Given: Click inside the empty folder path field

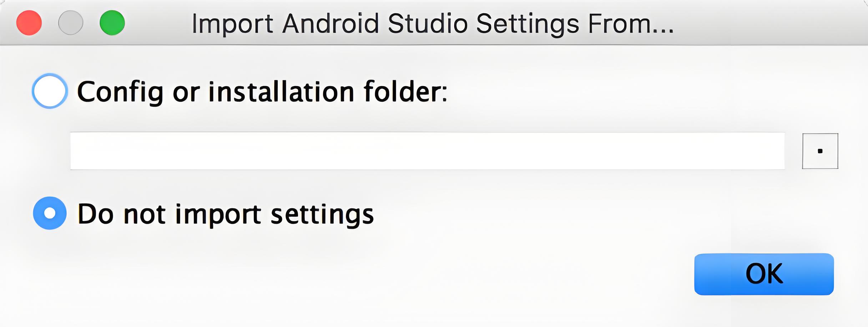Looking at the screenshot, I should [x=427, y=151].
